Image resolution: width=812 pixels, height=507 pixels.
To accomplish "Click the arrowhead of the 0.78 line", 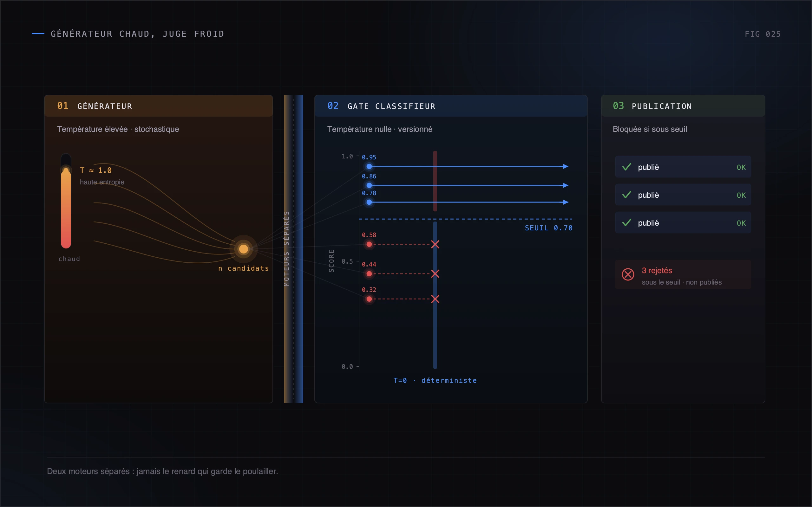I will tap(566, 202).
